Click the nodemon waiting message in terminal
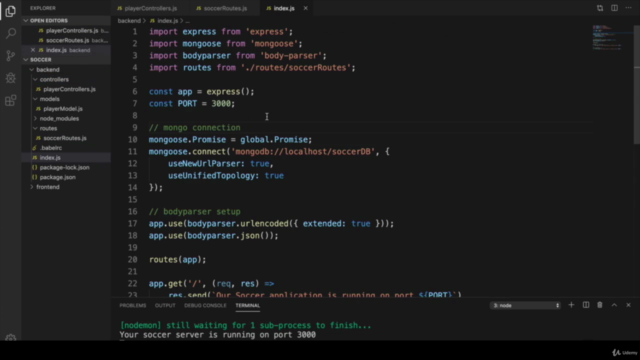The image size is (640, 360). click(245, 325)
